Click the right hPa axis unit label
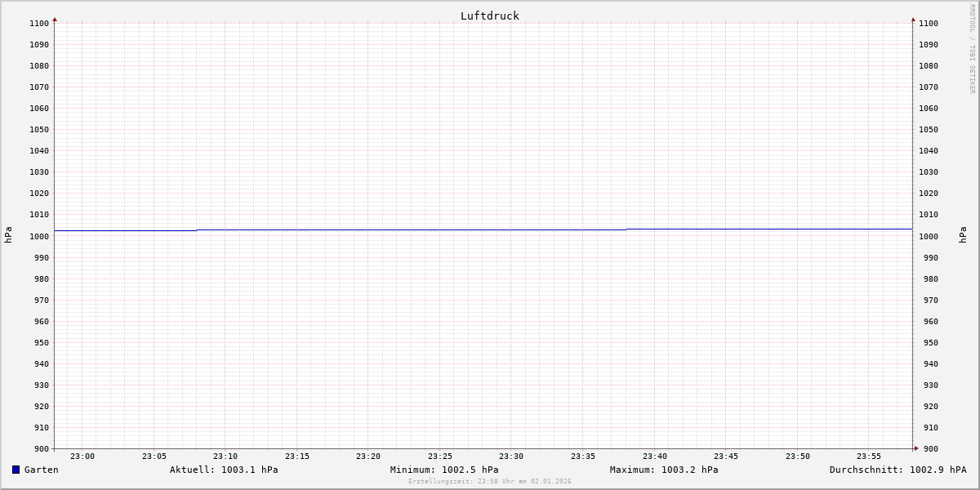980x490 pixels. [x=963, y=235]
